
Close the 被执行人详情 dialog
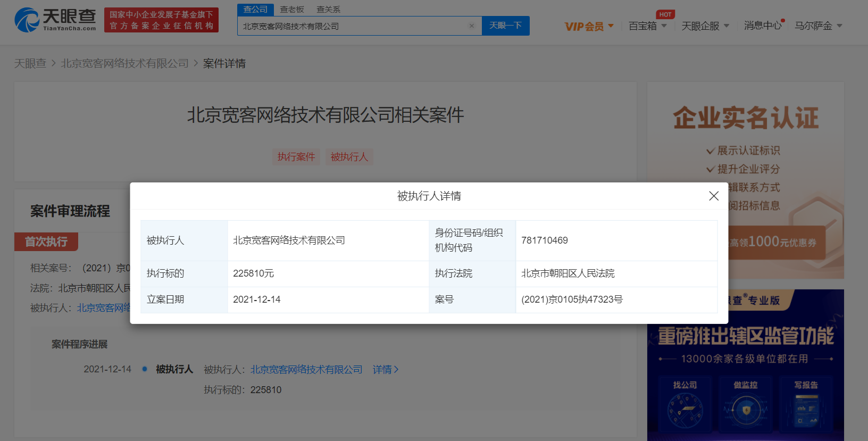714,196
